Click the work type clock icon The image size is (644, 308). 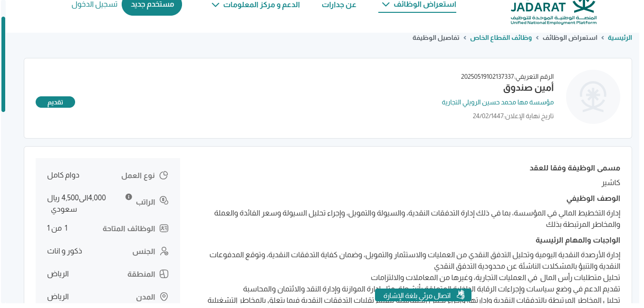[x=164, y=176]
